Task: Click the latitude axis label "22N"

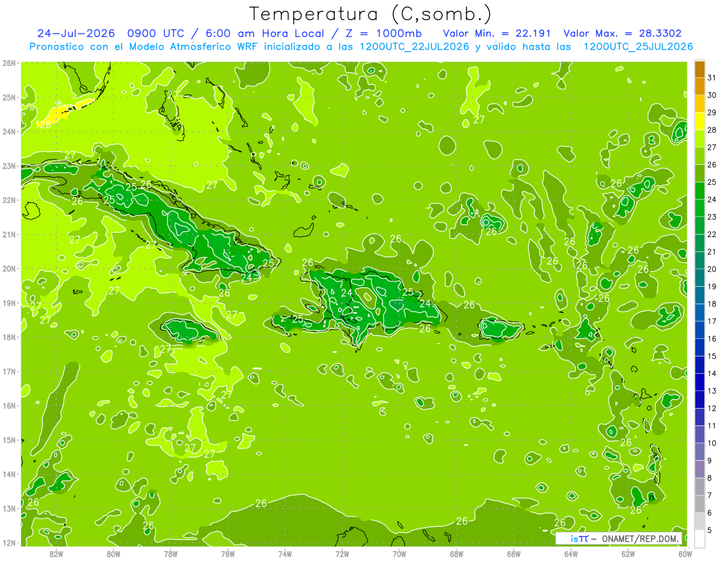Action: click(9, 200)
